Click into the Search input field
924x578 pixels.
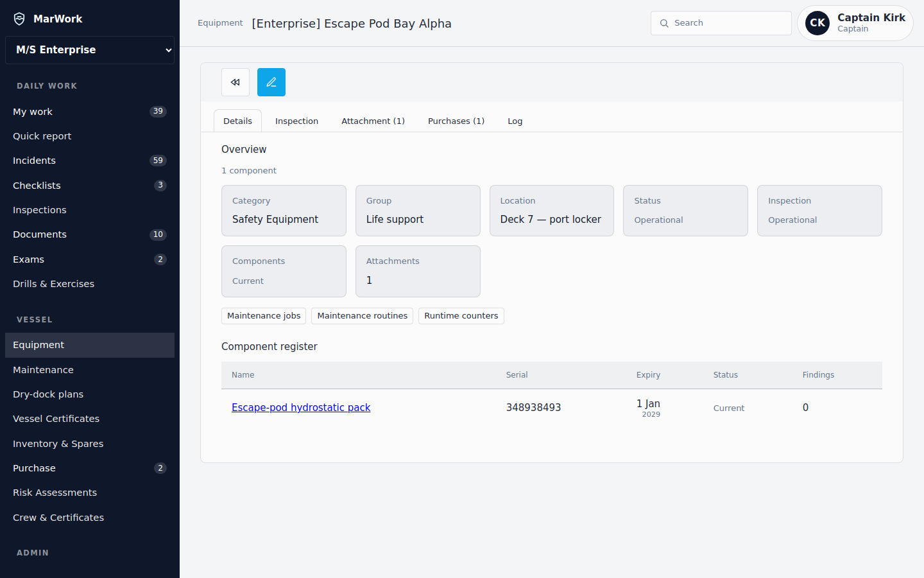pyautogui.click(x=721, y=23)
